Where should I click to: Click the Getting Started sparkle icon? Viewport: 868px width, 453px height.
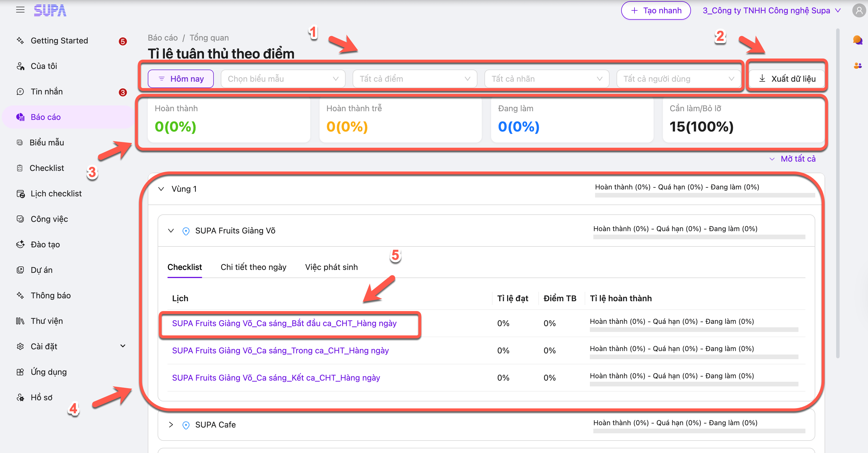[x=20, y=41]
